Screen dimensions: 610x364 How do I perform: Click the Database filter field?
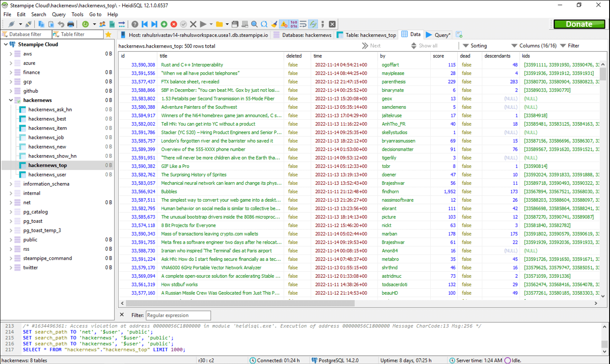[25, 34]
